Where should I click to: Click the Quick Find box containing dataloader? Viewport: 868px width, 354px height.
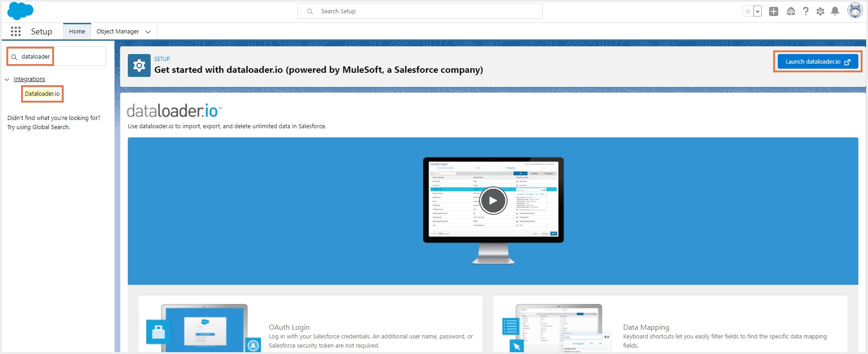click(x=56, y=56)
